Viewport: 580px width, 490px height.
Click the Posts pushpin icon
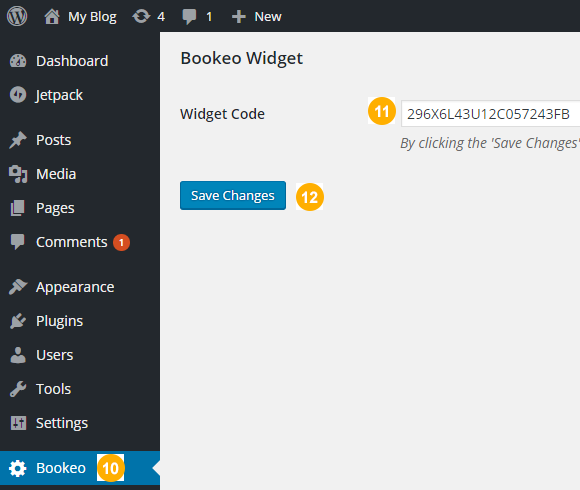point(18,140)
